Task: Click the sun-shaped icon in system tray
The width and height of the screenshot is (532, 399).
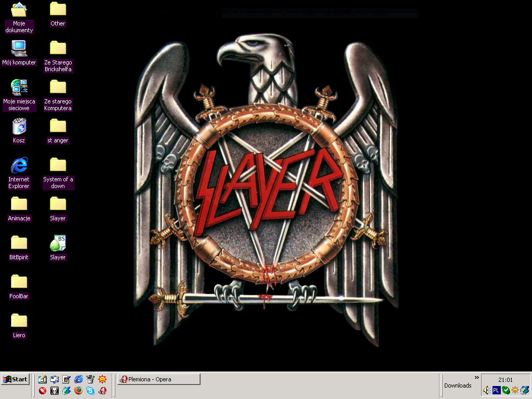Action: (515, 390)
